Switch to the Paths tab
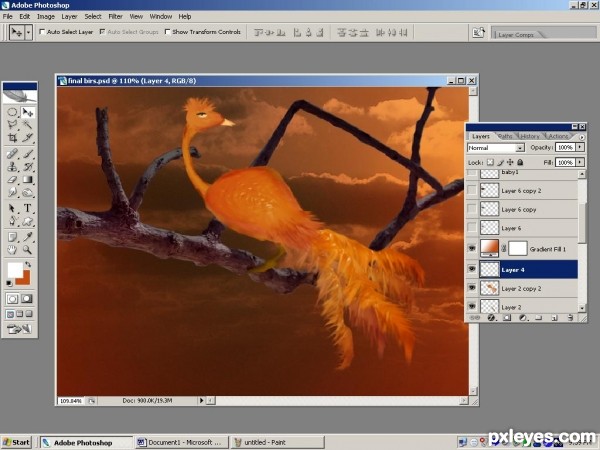The height and width of the screenshot is (450, 600). [505, 136]
